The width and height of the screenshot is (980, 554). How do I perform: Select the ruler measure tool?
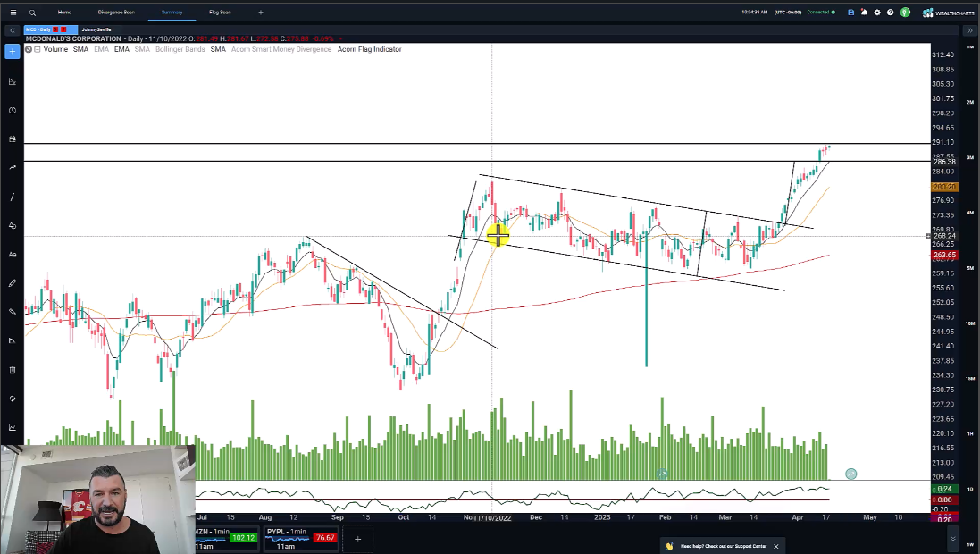pos(13,312)
